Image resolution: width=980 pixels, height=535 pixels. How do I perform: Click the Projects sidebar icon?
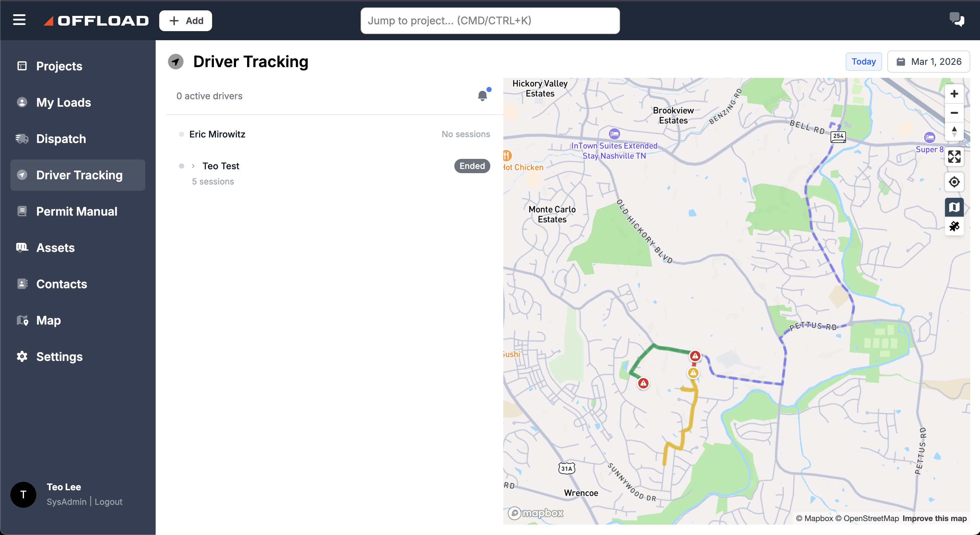point(22,66)
